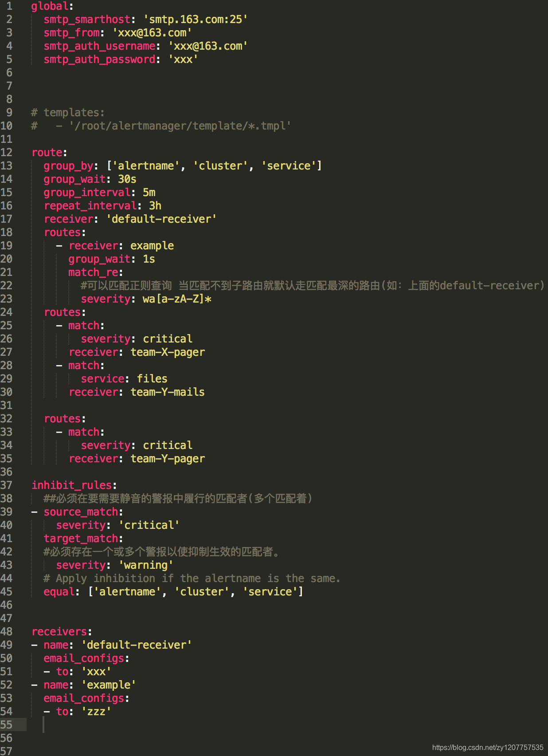Click the 'service: files' line
This screenshot has height=756, width=548.
pos(124,379)
